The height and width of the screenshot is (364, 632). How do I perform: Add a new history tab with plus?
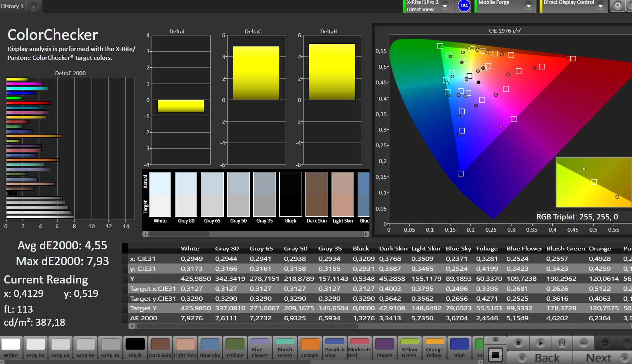click(x=34, y=7)
